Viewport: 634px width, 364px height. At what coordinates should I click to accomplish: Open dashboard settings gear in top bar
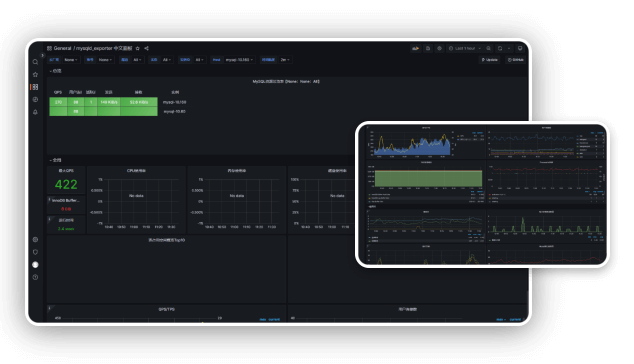click(440, 48)
